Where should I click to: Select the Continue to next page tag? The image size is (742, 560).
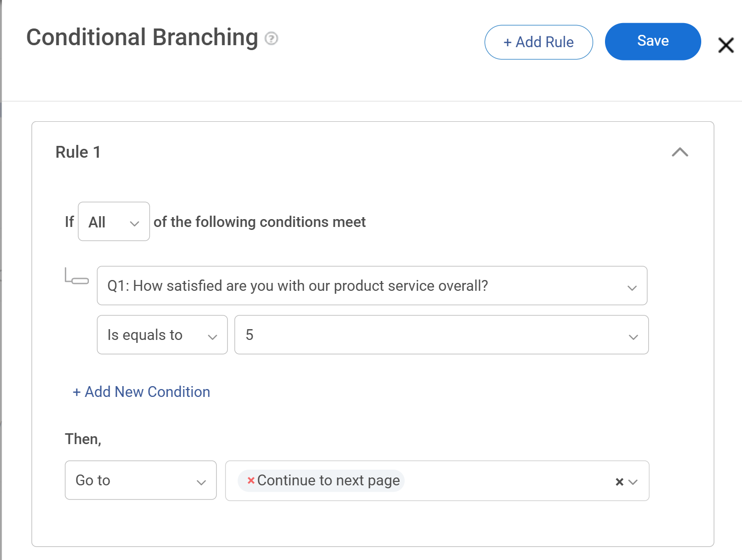(x=328, y=480)
